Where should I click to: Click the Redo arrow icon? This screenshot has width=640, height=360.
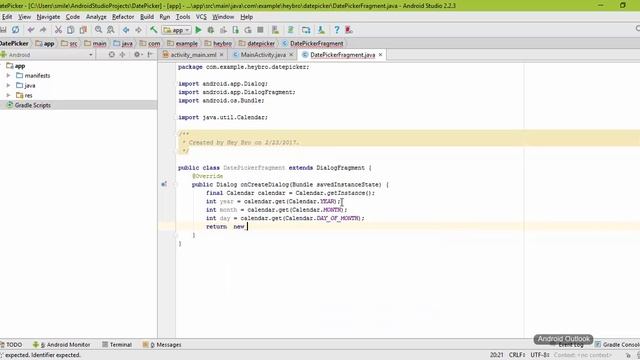coord(43,30)
